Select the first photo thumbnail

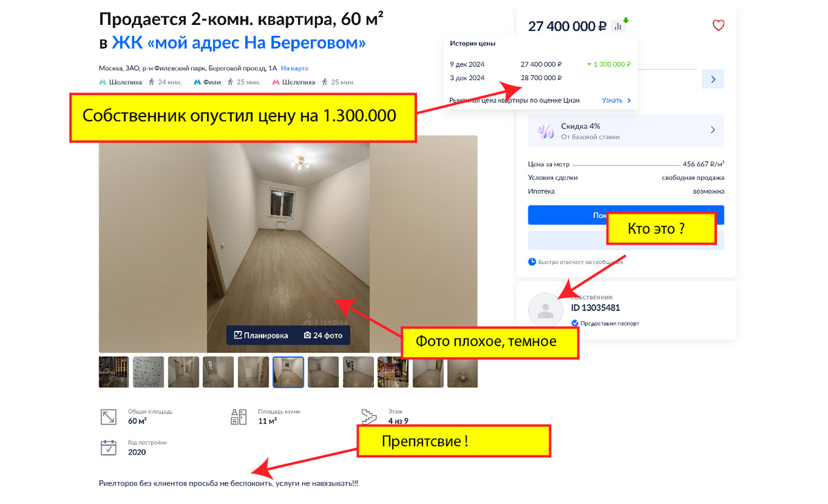pos(114,372)
